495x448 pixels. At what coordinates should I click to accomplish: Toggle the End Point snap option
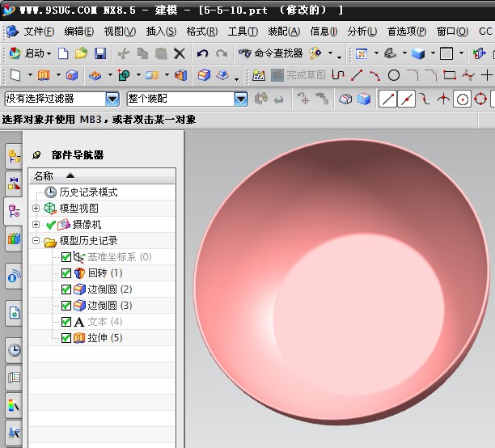click(387, 99)
